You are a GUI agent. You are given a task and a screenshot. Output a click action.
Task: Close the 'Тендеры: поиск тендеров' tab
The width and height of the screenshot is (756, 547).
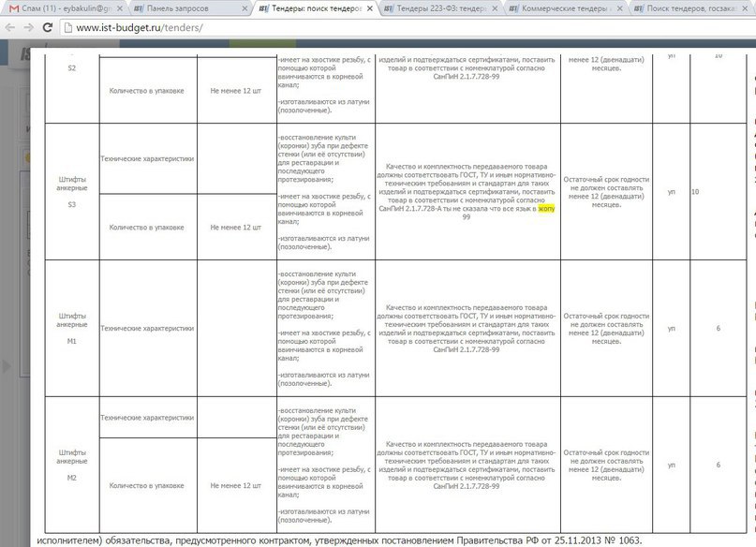[370, 8]
